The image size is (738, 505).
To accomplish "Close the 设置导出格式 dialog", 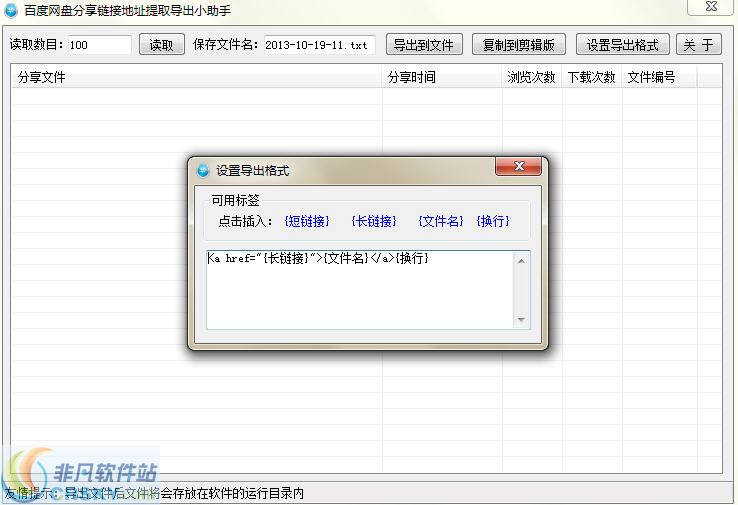I will click(x=518, y=166).
